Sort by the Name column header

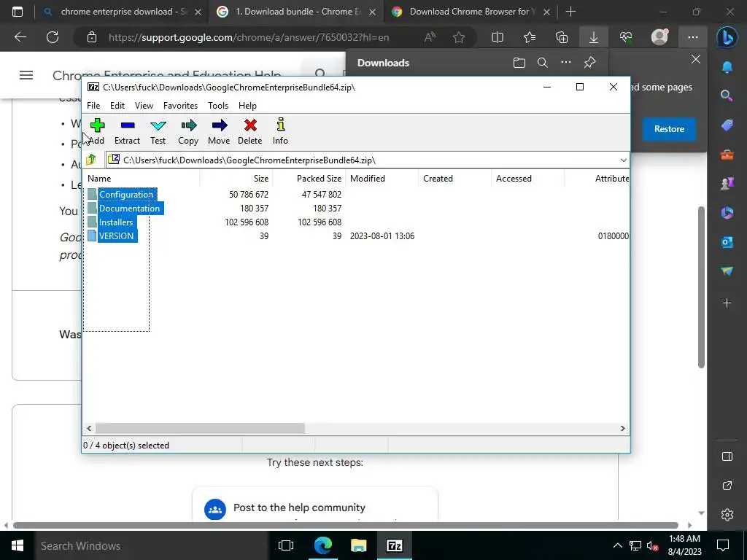click(x=142, y=179)
